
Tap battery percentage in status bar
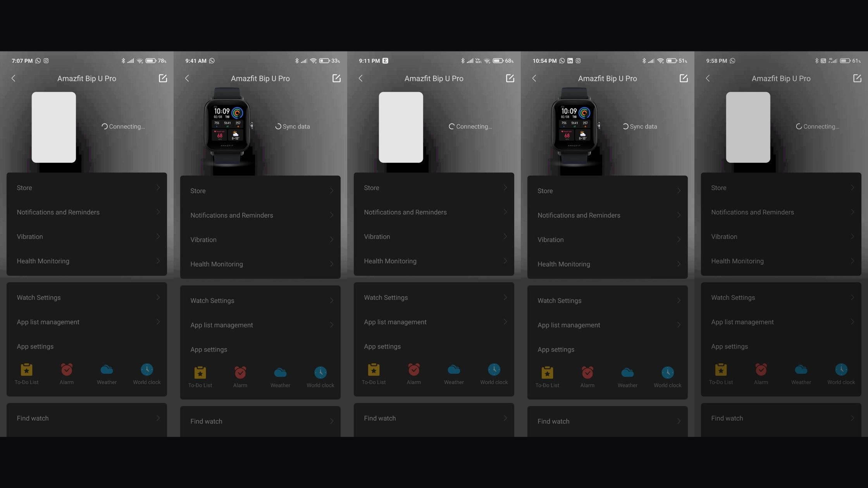[x=162, y=61]
